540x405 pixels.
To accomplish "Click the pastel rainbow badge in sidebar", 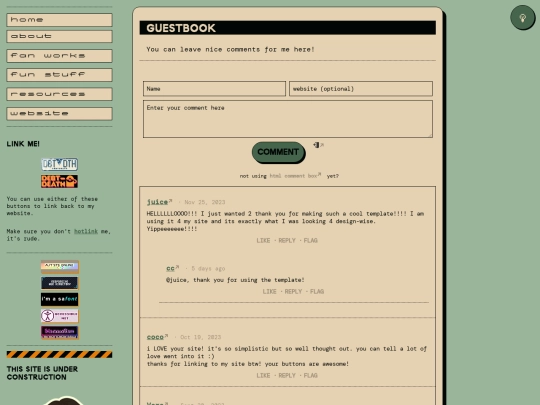I will tap(60, 267).
